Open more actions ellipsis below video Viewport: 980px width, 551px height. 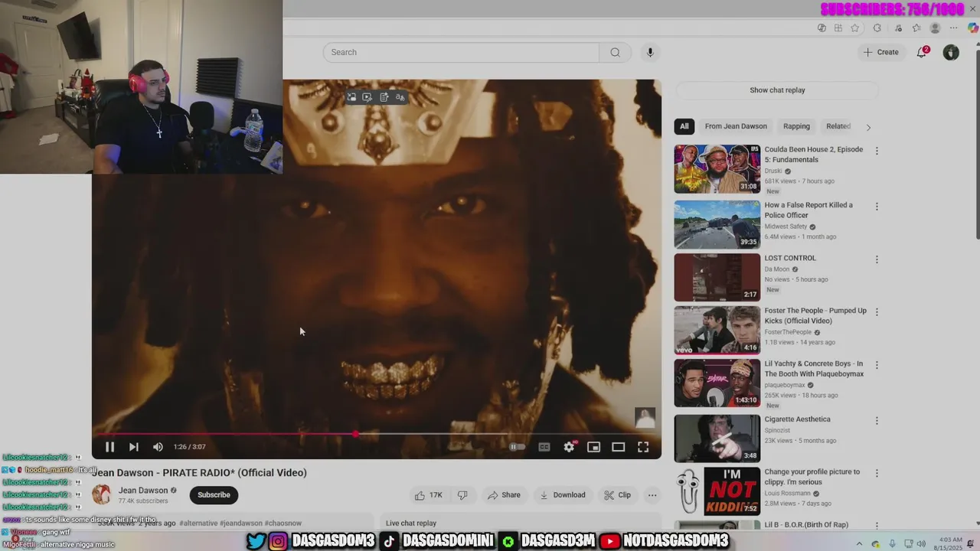pyautogui.click(x=652, y=495)
